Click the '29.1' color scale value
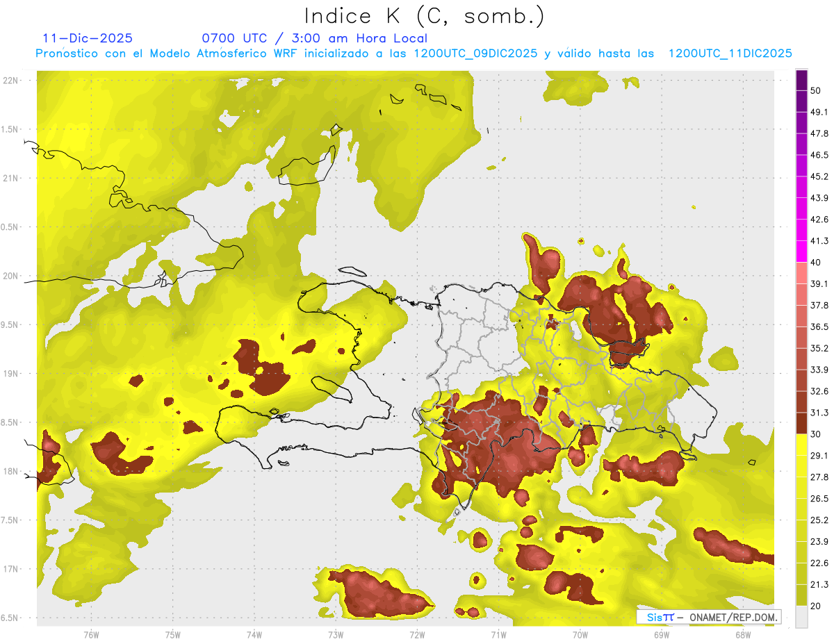834x644 pixels. tap(819, 455)
